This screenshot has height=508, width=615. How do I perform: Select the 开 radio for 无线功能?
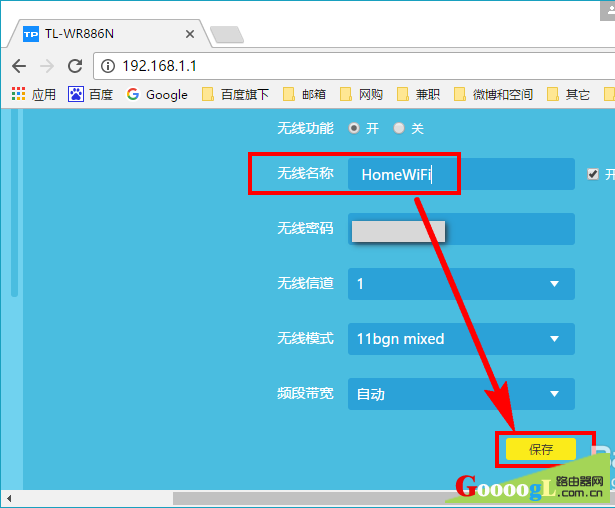coord(354,128)
